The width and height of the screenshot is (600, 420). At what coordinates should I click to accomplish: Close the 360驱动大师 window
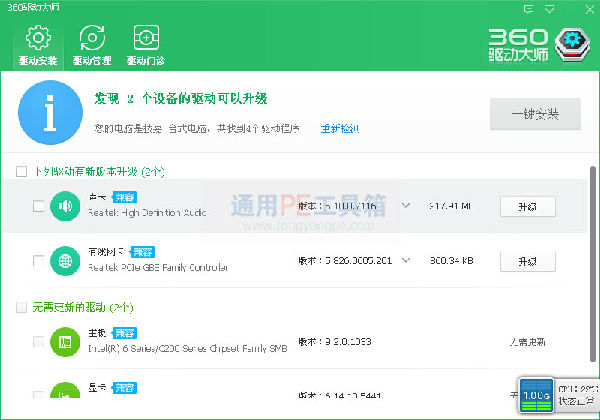(x=590, y=9)
